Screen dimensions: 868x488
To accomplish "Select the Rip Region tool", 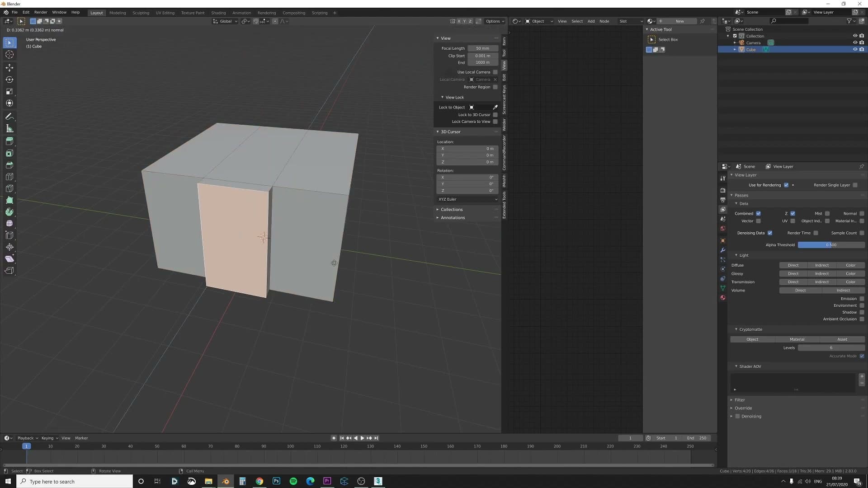I will (x=9, y=271).
